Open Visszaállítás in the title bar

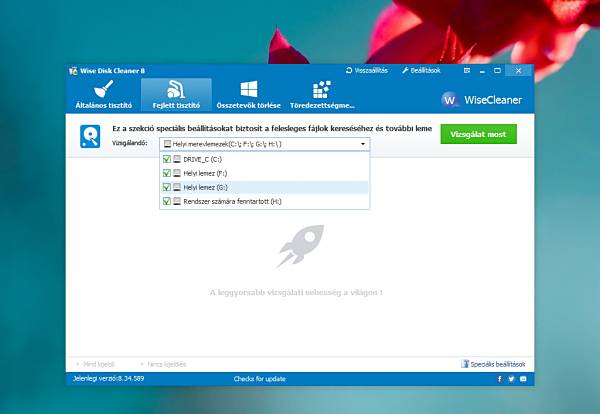(367, 71)
